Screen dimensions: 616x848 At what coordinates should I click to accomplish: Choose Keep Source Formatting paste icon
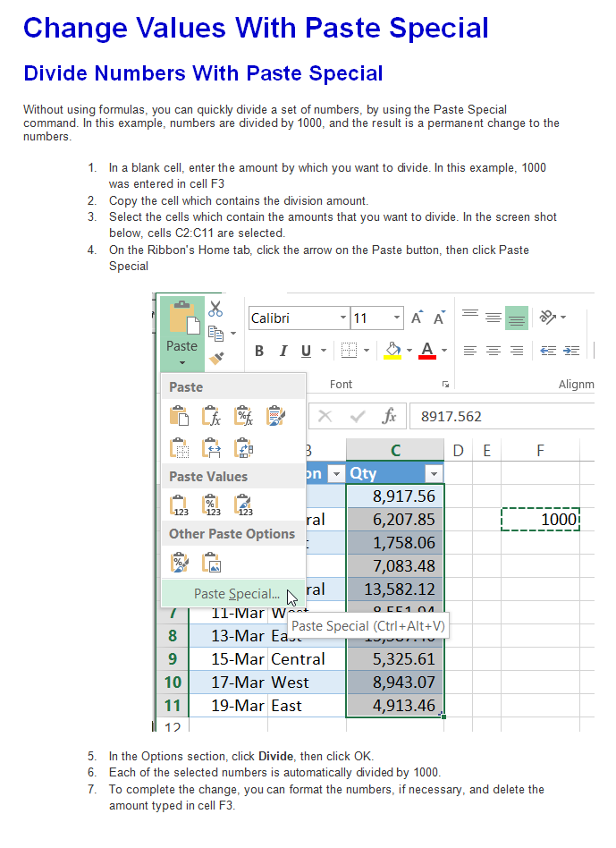pyautogui.click(x=275, y=417)
